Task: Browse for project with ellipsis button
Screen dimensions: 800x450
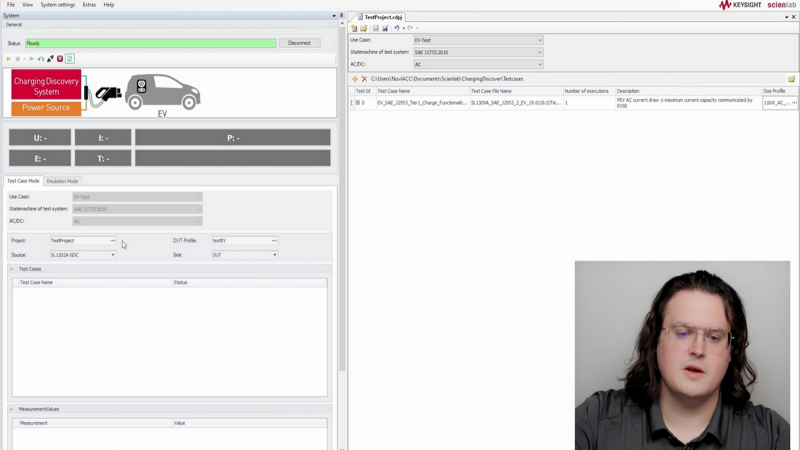Action: pos(113,241)
